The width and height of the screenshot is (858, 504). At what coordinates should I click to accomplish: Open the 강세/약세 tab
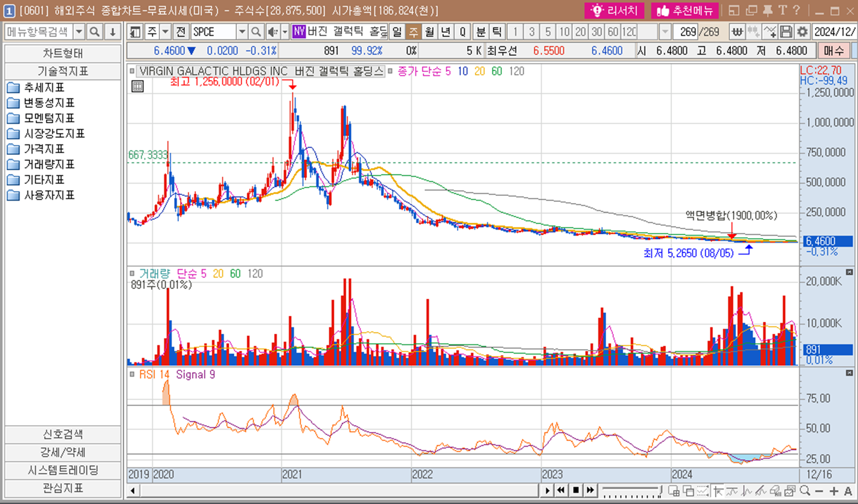point(63,453)
